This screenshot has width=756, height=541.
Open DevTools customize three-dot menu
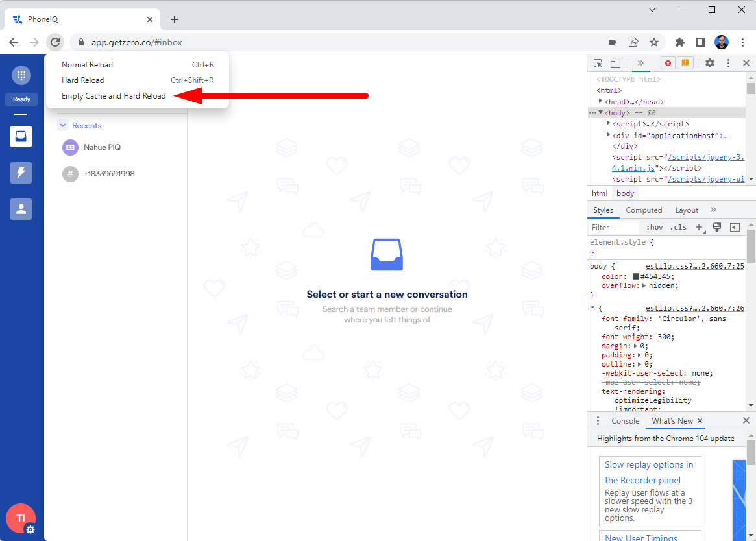coord(728,63)
